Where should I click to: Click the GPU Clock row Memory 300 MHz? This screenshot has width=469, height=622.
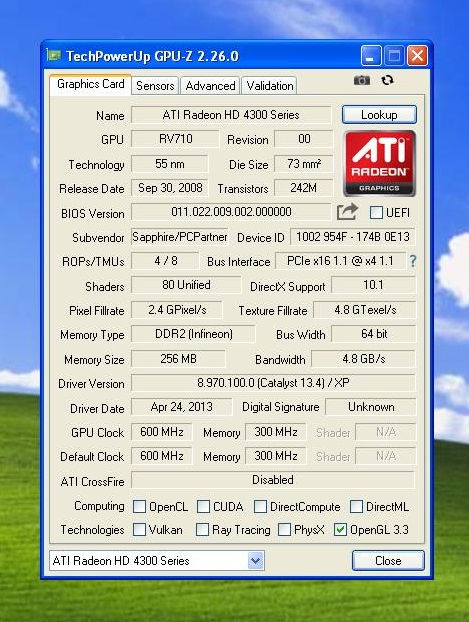pyautogui.click(x=276, y=432)
